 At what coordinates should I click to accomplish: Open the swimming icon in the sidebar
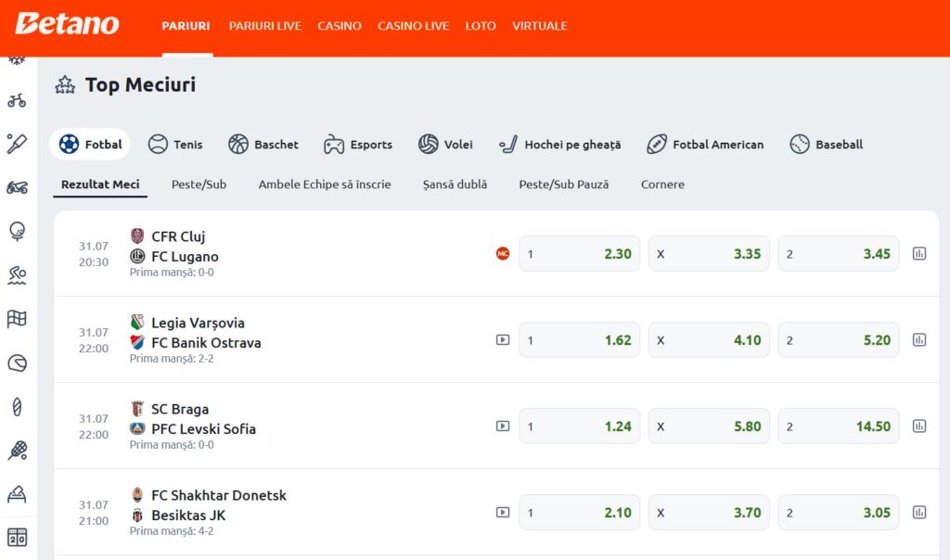click(17, 274)
